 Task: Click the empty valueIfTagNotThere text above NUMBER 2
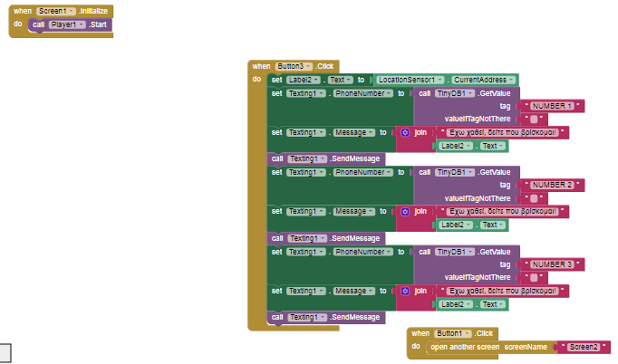[535, 120]
